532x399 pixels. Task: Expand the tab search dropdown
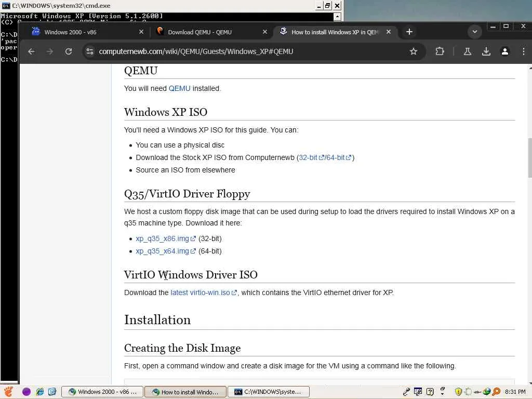[x=475, y=32]
